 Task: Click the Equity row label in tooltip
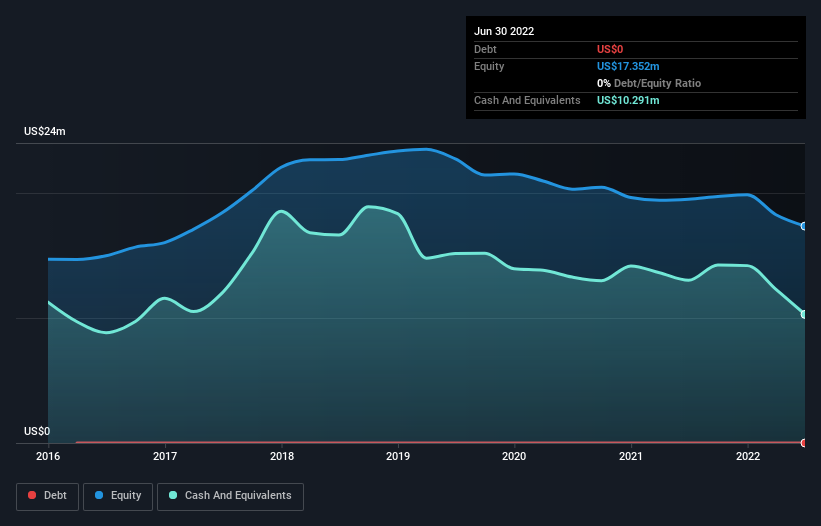pyautogui.click(x=489, y=66)
